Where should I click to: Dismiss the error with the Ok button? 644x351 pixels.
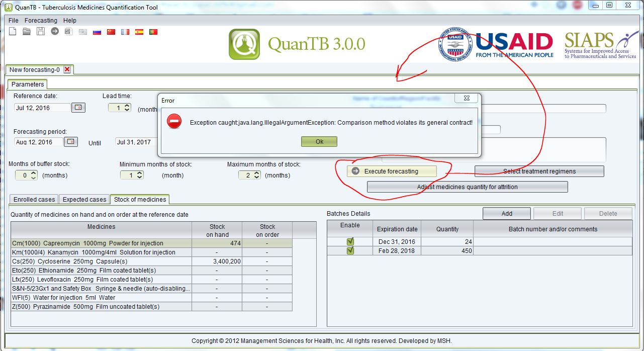pyautogui.click(x=319, y=142)
